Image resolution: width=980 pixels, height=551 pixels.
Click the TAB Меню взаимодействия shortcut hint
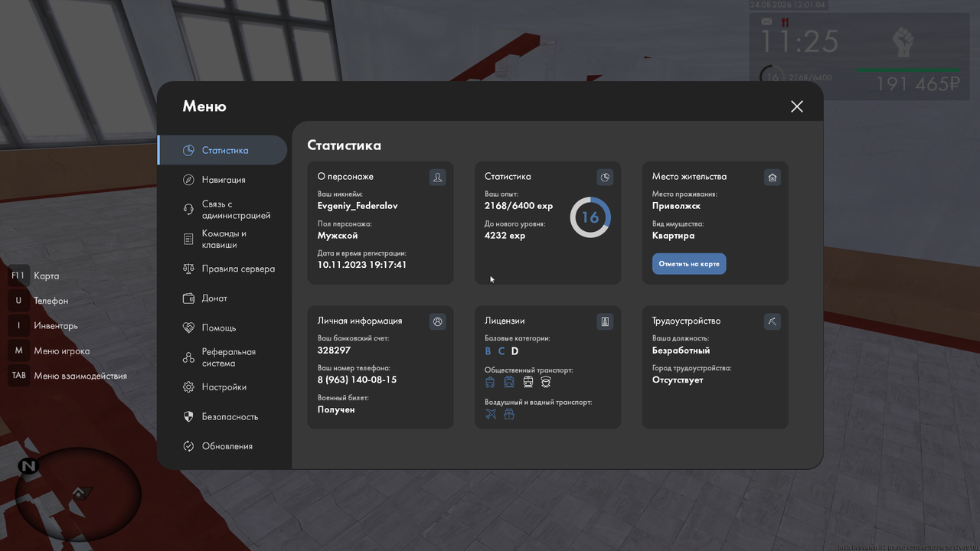coord(68,376)
